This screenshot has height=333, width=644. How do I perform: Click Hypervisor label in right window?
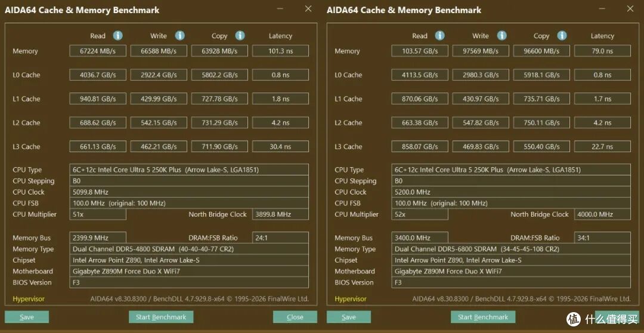click(x=351, y=299)
